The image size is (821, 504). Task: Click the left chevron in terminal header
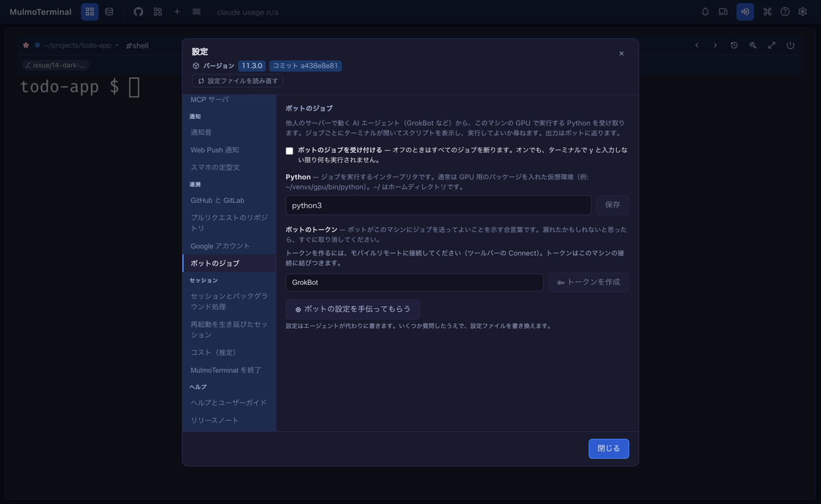point(697,45)
